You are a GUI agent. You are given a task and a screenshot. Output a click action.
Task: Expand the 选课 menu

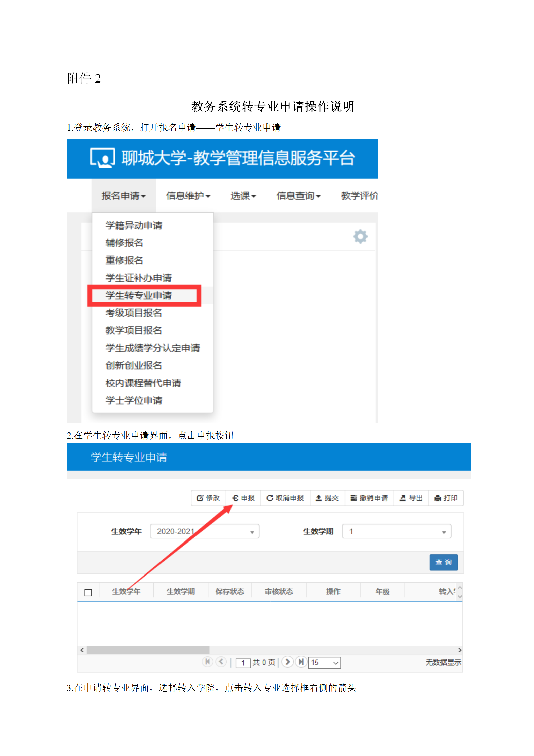[243, 196]
